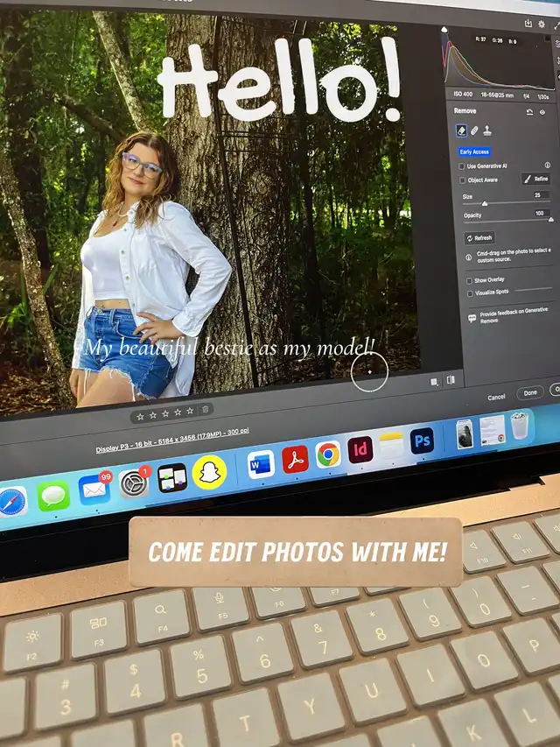Open the save image icon above histogram

(x=528, y=24)
